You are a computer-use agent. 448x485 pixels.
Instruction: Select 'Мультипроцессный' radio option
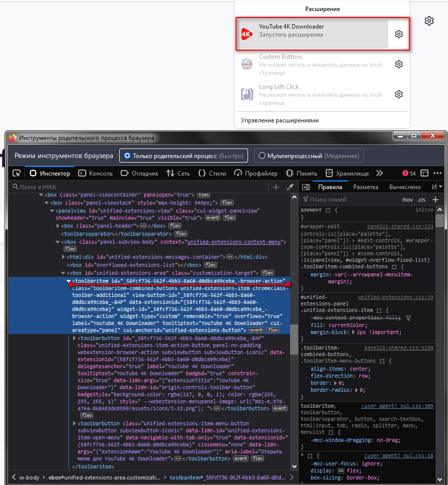click(x=309, y=155)
